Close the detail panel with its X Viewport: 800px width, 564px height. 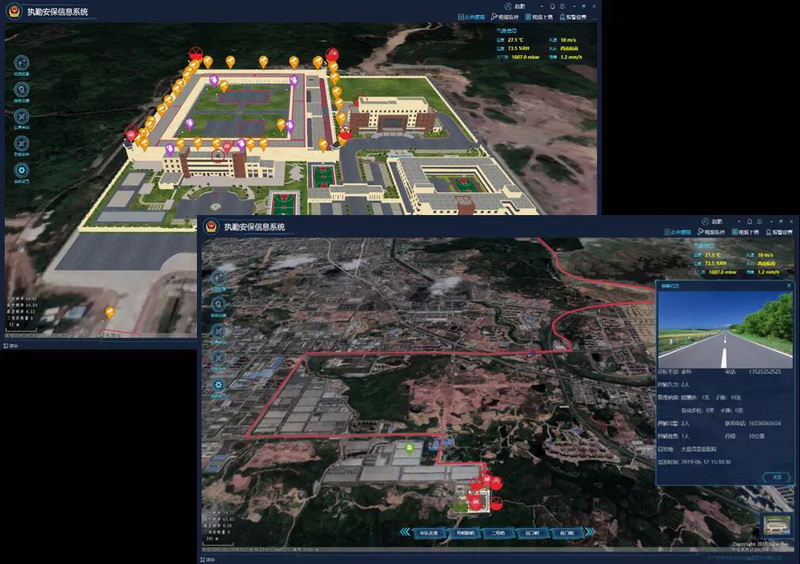coord(789,286)
